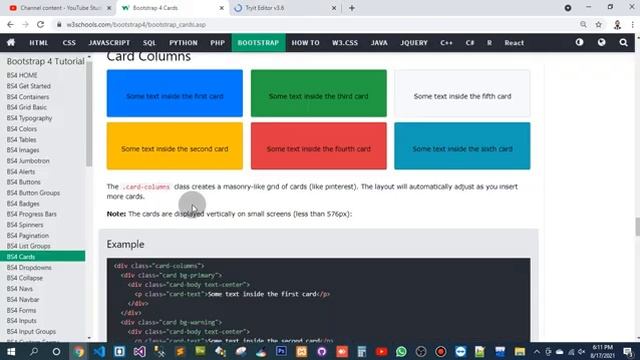Go to W3Schools home icon
640x360 pixels.
tap(11, 42)
